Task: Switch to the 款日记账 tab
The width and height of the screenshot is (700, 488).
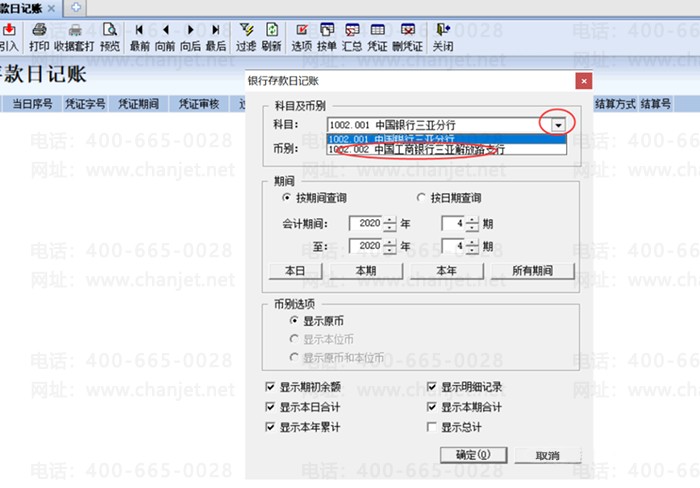Action: coord(28,8)
